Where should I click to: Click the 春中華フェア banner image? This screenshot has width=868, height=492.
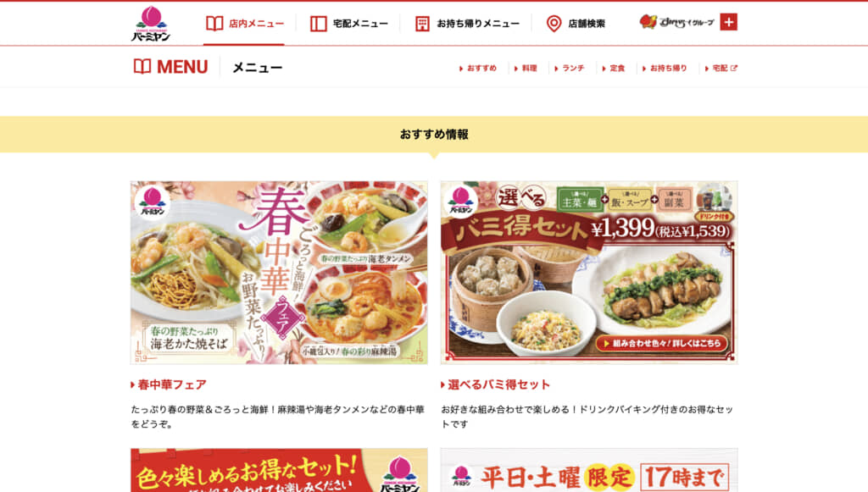[x=279, y=273]
